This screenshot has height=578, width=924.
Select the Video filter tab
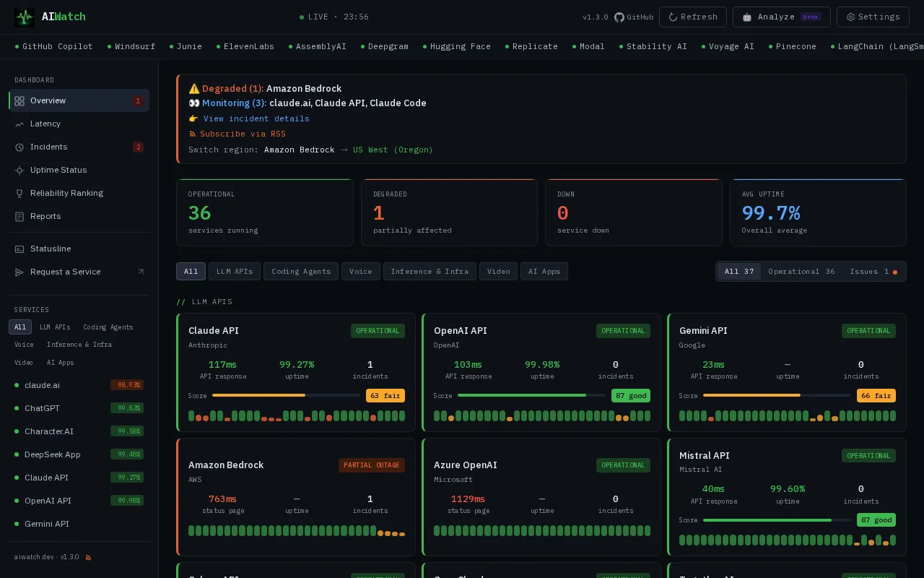point(498,271)
